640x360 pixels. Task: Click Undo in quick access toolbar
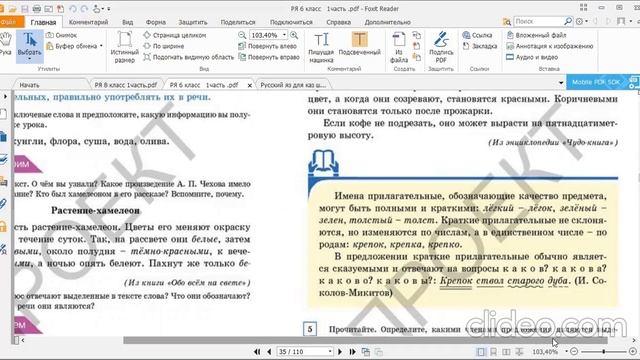click(x=73, y=9)
